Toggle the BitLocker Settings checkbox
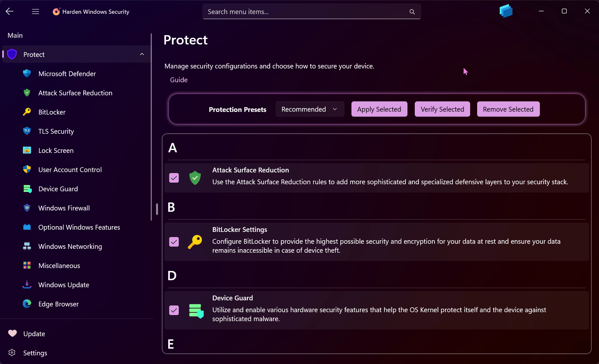 pos(174,242)
